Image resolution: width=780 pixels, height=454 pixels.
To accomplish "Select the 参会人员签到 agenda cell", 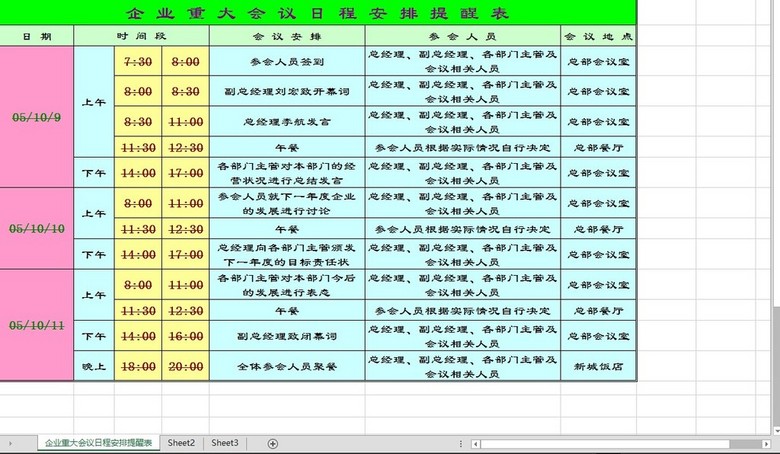I will point(287,61).
